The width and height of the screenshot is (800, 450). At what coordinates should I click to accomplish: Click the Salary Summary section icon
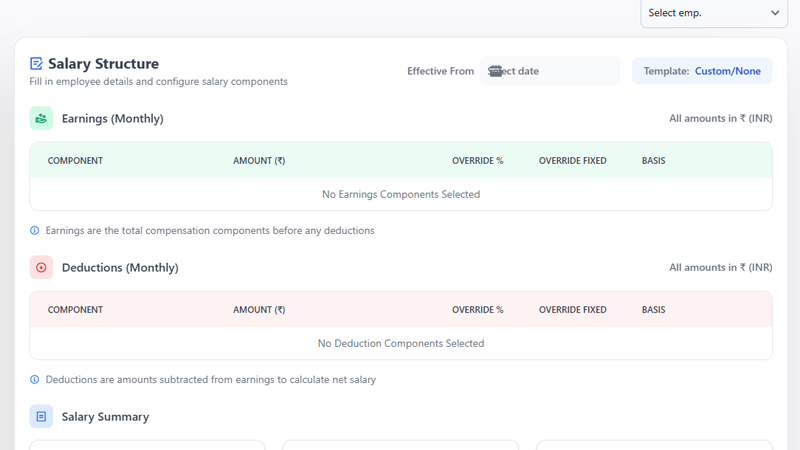[41, 416]
